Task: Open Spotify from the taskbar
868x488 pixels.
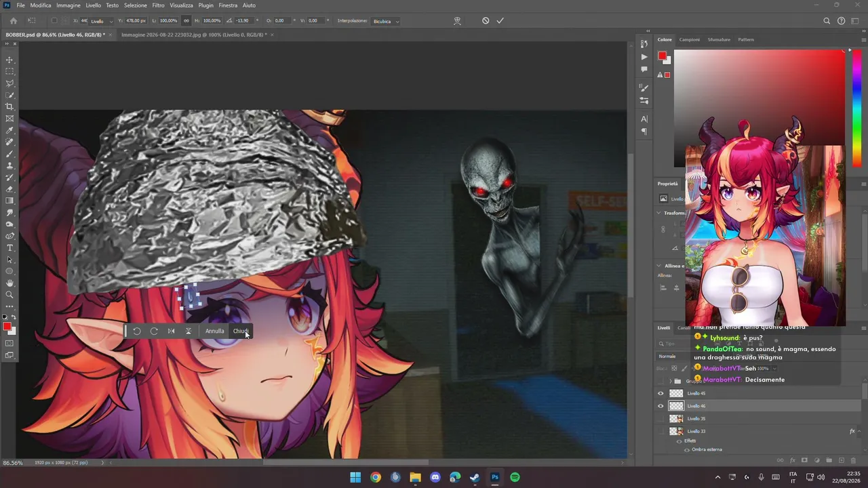Action: [515, 477]
